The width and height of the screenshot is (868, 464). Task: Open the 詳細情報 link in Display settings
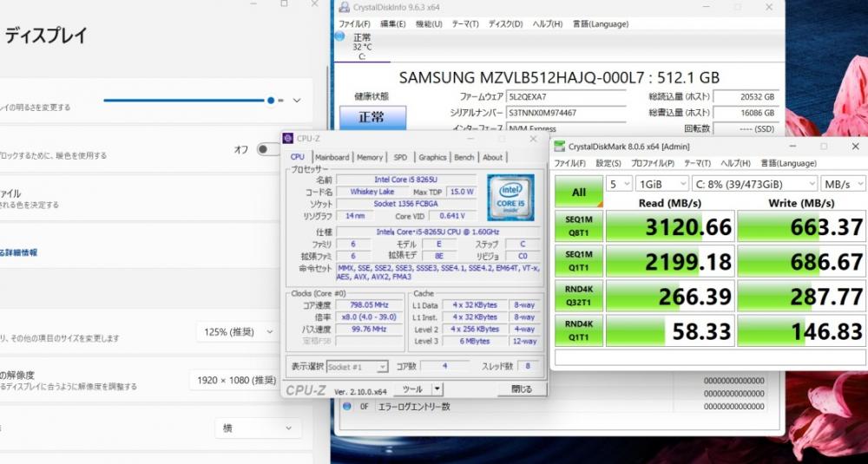pyautogui.click(x=18, y=252)
